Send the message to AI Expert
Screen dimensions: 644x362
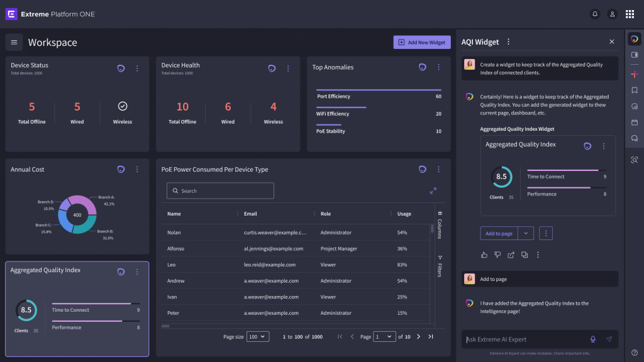pyautogui.click(x=609, y=339)
